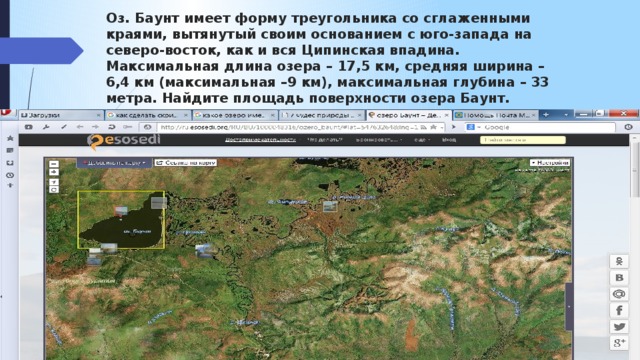Screen dimensions: 640x360
Task: Click the clock icon right of search field
Action: (629, 127)
